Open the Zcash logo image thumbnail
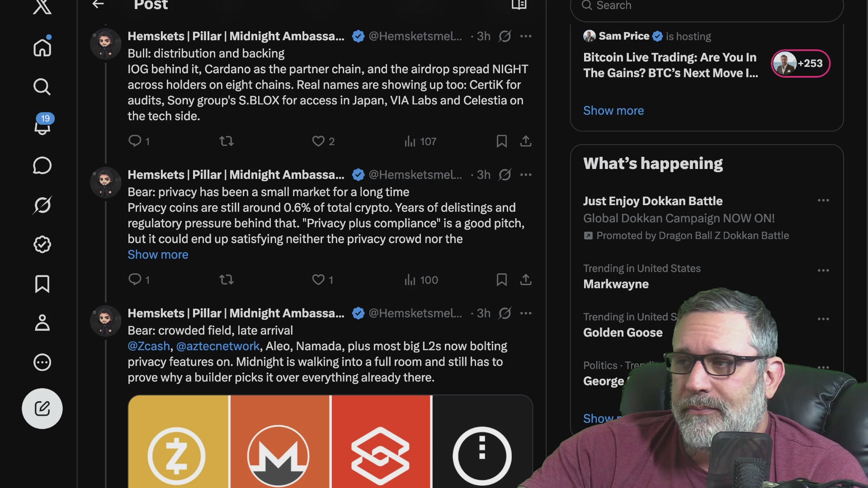This screenshot has width=868, height=488. point(179,441)
